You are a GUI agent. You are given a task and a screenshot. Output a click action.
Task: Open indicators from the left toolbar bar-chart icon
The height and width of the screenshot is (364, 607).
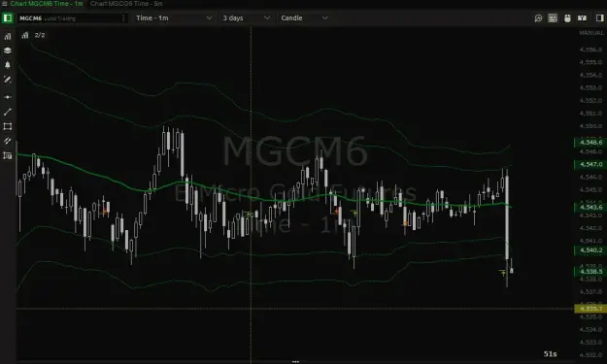[x=8, y=36]
